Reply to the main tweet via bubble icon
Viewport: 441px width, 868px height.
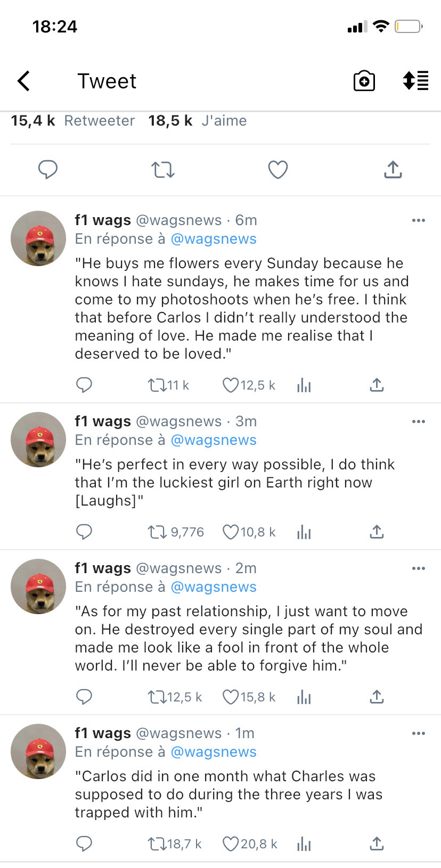click(48, 170)
